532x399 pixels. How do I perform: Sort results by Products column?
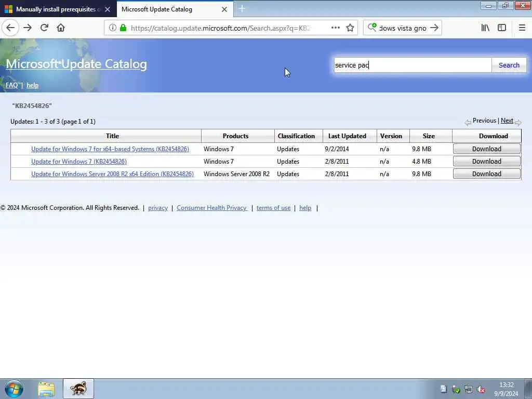tap(235, 136)
